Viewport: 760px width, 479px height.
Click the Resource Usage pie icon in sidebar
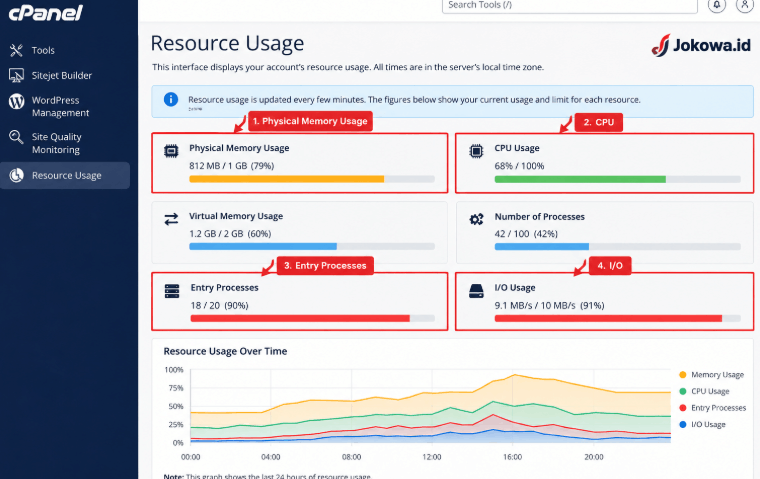click(x=16, y=175)
